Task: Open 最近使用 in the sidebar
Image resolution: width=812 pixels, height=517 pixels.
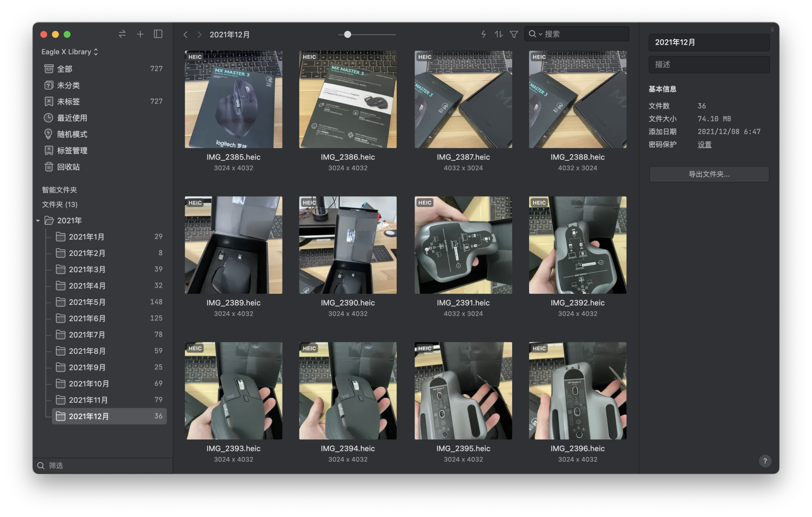Action: (x=103, y=118)
